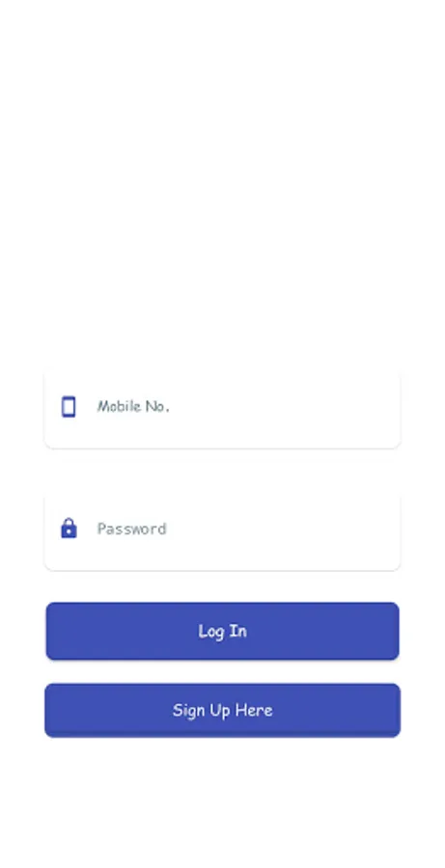Click inside the Password card
This screenshot has width=445, height=868.
[x=222, y=529]
